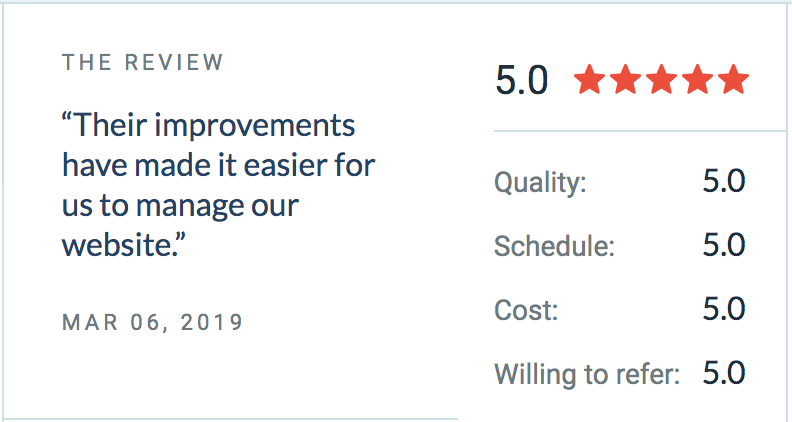Click the Willing to refer 5.0 score
Viewport: 792px width, 422px height.
[724, 373]
